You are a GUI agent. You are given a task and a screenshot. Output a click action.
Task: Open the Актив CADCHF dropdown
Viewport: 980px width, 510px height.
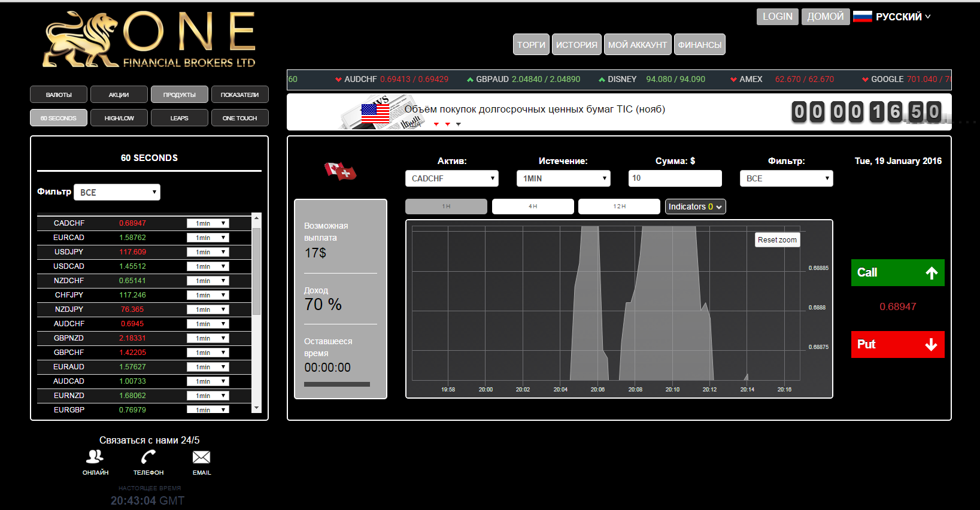[452, 178]
